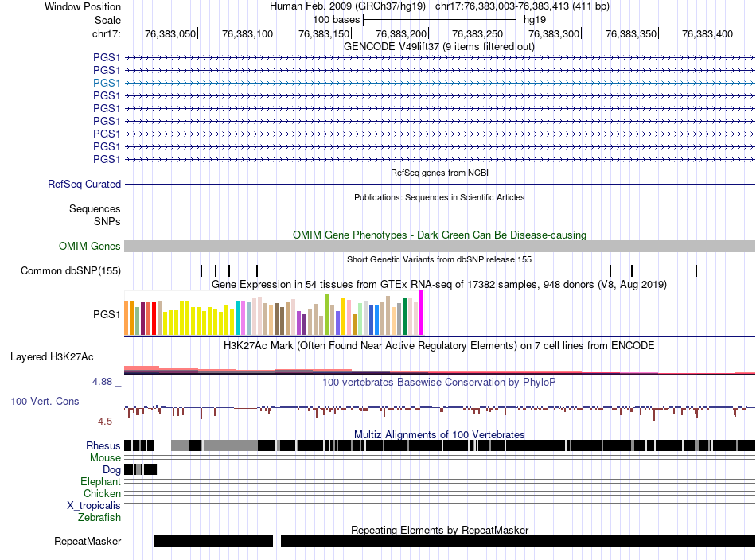Open the topmost PGS1 GENCODE transcript label
The image size is (756, 560).
107,57
